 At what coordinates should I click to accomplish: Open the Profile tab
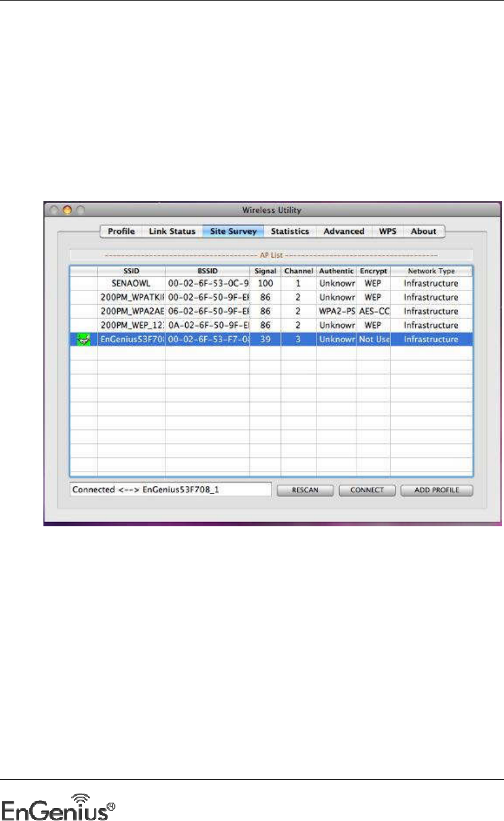(121, 232)
